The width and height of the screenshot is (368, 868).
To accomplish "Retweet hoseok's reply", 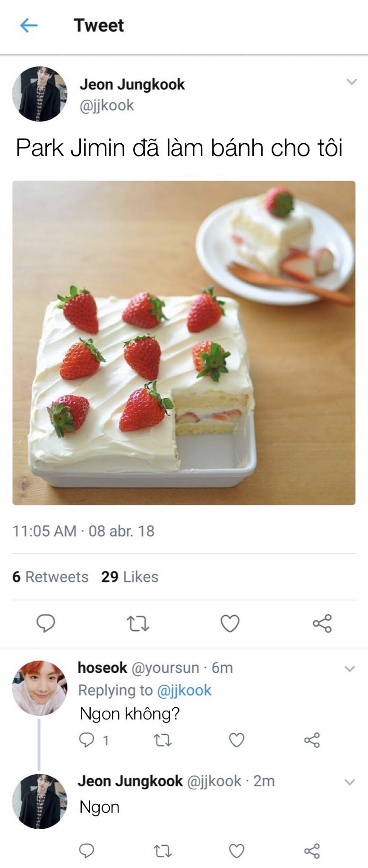I will (x=163, y=740).
